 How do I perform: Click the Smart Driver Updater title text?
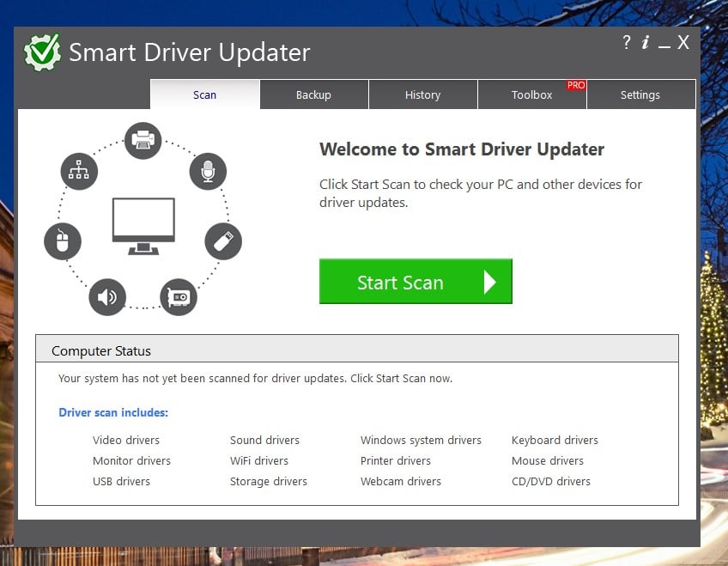190,52
